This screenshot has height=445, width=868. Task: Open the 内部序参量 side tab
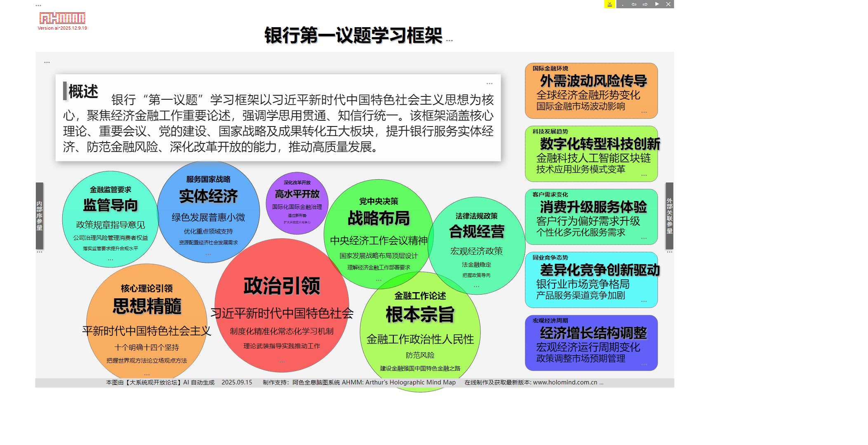[x=40, y=216]
